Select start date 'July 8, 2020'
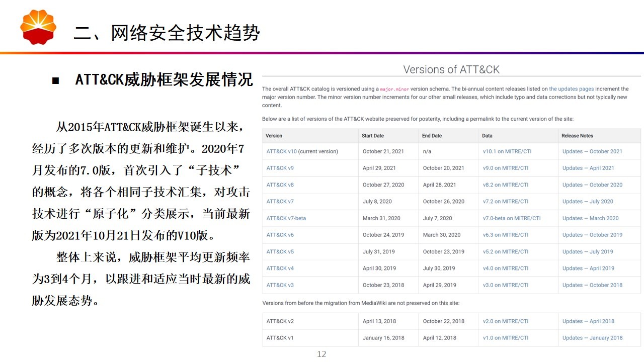Image resolution: width=644 pixels, height=362 pixels. pos(377,202)
